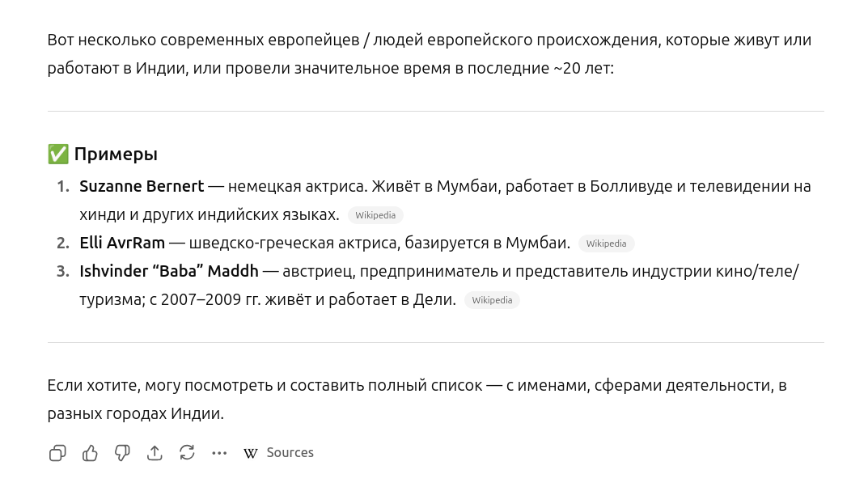The height and width of the screenshot is (487, 868).
Task: Open the Wikipedia citation for Suzanne Bernert
Action: coord(375,215)
